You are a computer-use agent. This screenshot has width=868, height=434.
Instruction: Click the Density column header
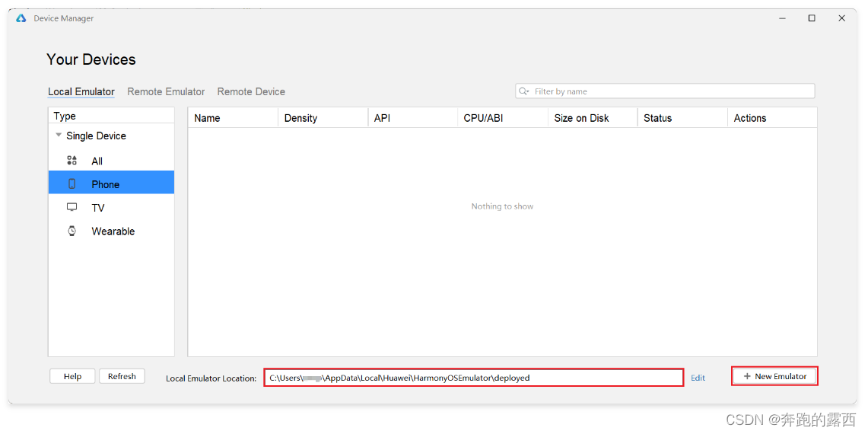tap(323, 118)
